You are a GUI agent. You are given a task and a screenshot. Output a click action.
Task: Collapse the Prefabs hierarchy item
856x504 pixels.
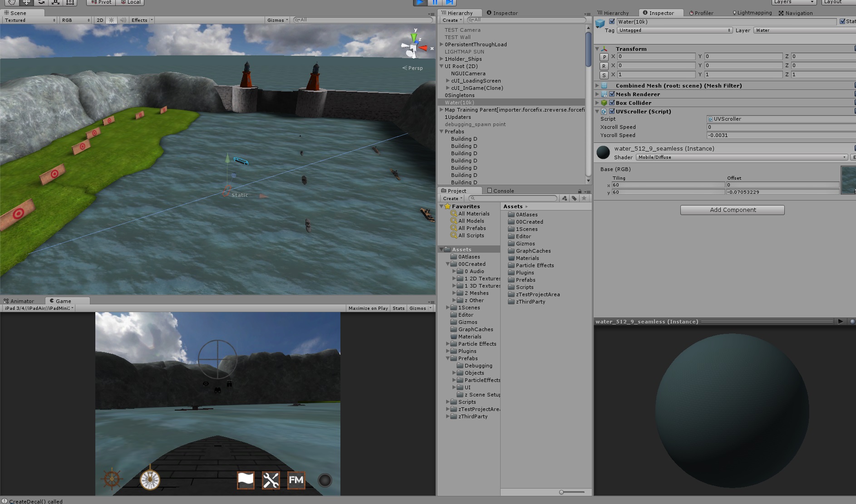pos(442,132)
